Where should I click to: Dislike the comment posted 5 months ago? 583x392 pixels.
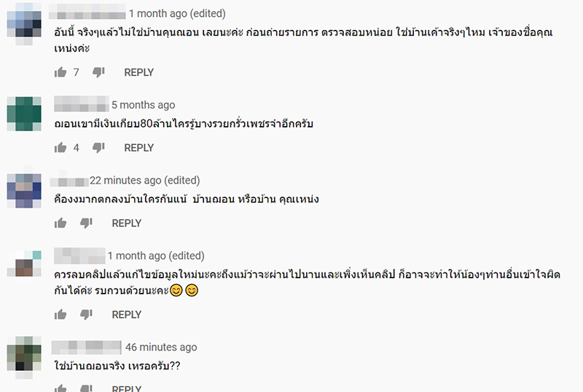click(99, 148)
